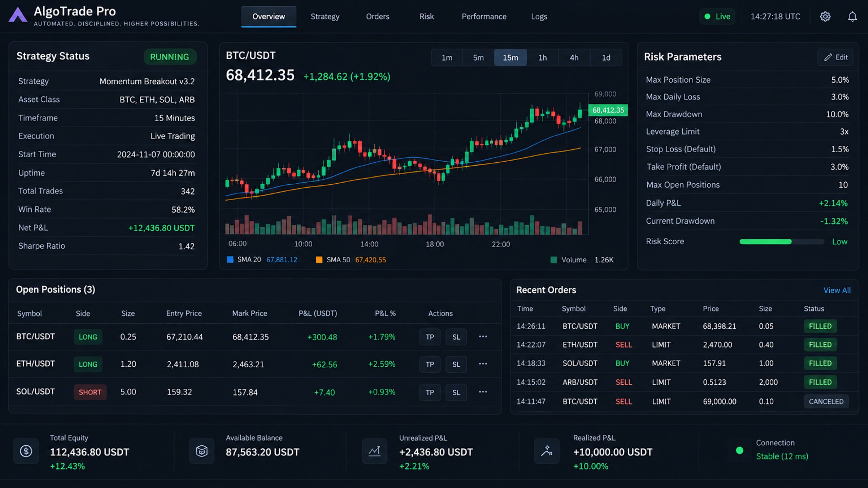Select the Overview tab

pos(269,17)
